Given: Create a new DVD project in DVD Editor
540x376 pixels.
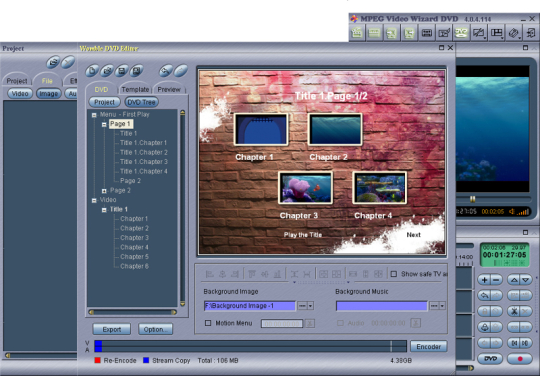Looking at the screenshot, I should coord(92,71).
